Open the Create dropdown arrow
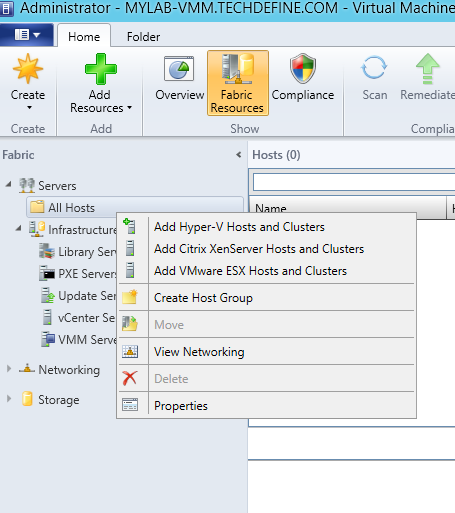Viewport: 455px width, 513px height. 29,108
